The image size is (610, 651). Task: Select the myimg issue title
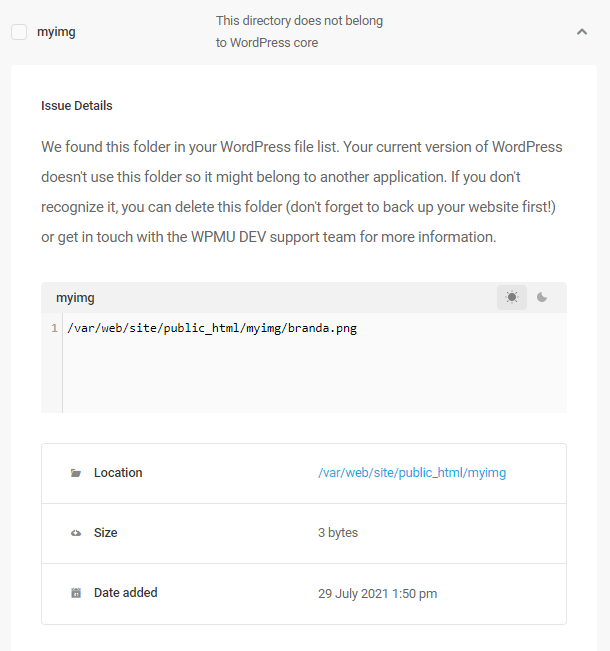(56, 32)
